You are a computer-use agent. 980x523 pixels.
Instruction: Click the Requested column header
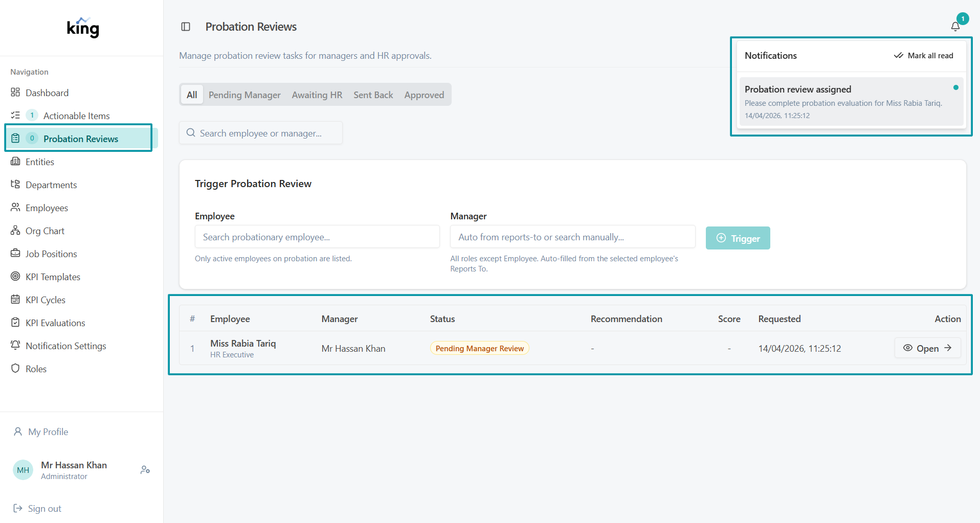click(x=779, y=319)
